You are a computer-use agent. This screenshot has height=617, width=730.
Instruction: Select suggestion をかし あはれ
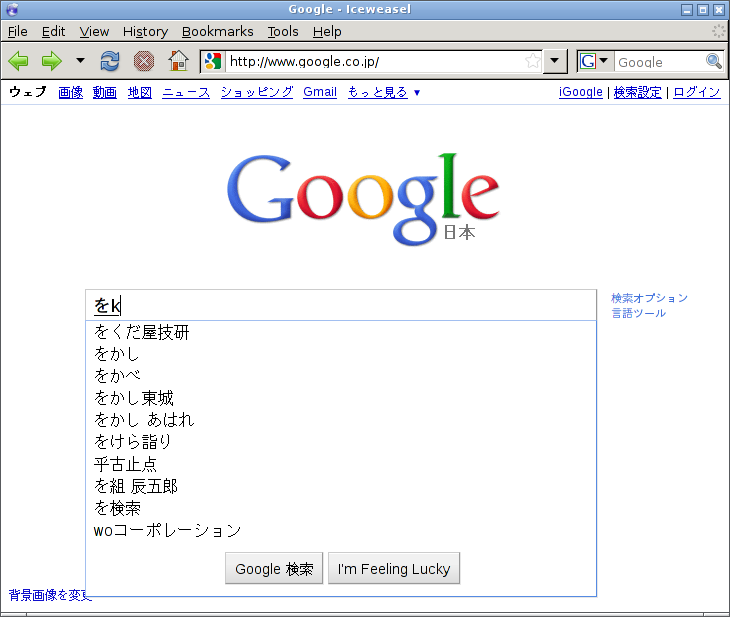click(x=341, y=420)
